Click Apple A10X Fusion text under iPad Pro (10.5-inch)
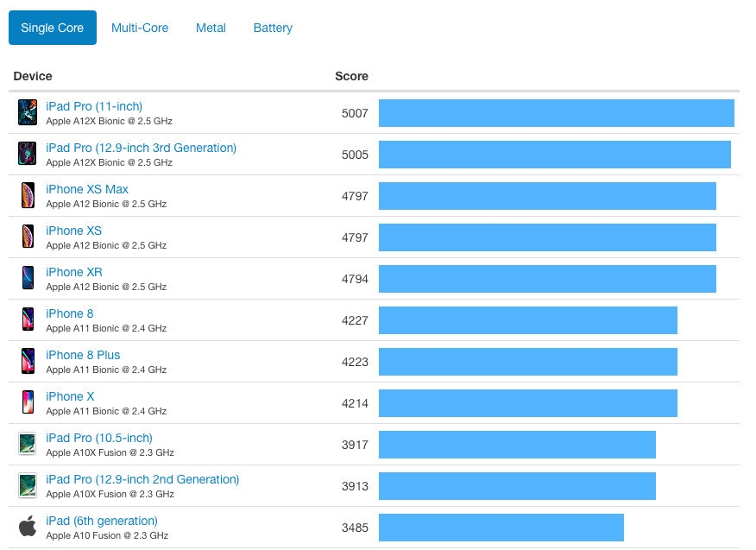Screen dimensions: 756x550 click(x=110, y=453)
